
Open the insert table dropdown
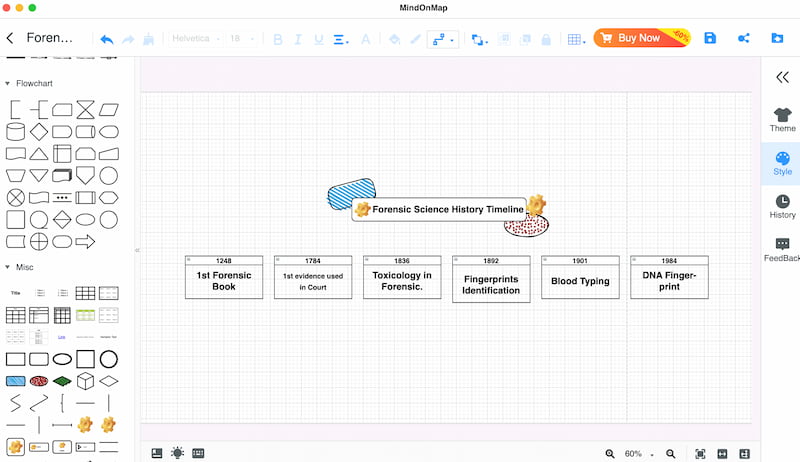(x=576, y=39)
